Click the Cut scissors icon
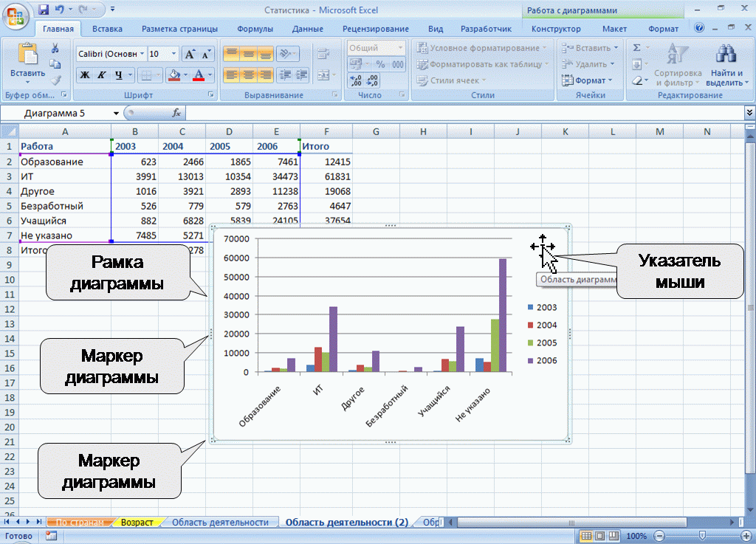756x544 pixels. click(55, 48)
